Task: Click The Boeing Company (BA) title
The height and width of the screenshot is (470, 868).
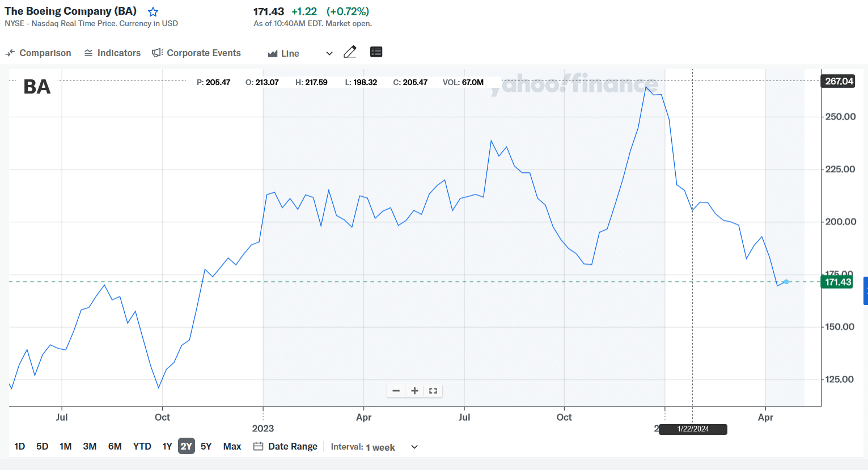Action: tap(71, 11)
